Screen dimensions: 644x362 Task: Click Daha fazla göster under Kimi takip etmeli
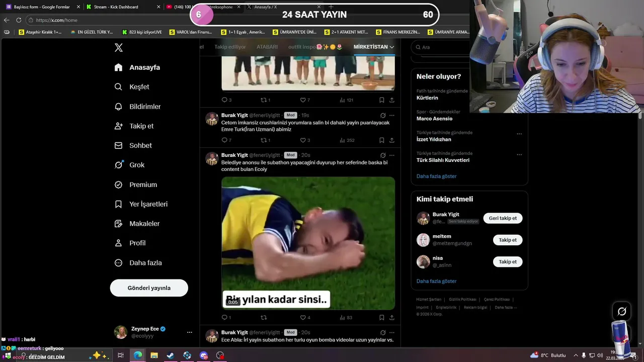436,282
